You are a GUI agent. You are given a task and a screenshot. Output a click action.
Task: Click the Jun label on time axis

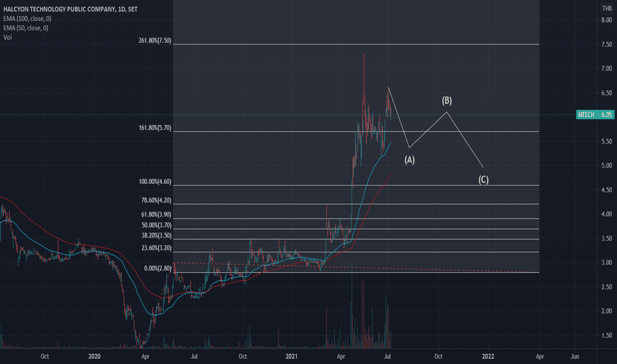[x=575, y=356]
